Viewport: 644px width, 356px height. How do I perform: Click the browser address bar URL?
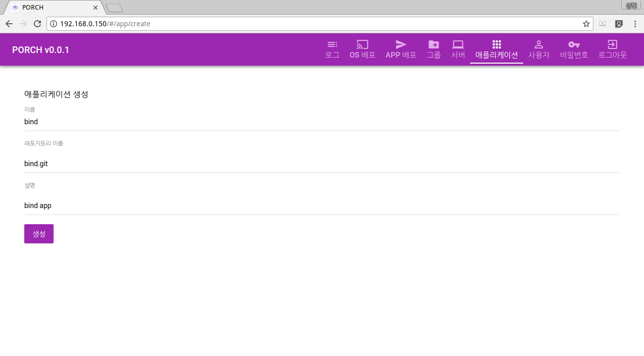coord(303,24)
